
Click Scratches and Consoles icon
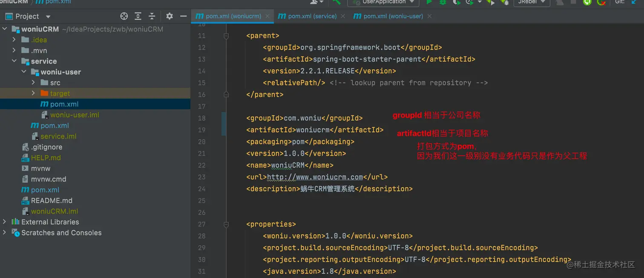pos(16,233)
